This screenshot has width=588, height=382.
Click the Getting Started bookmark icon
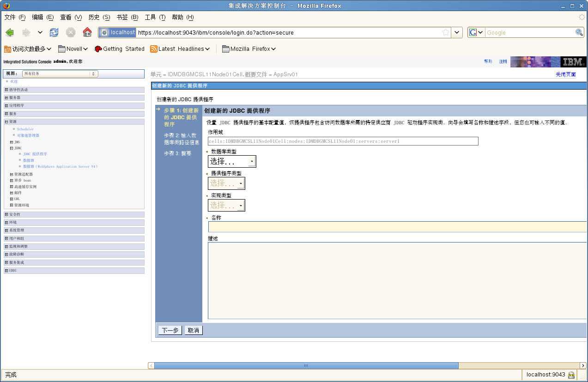tap(98, 49)
